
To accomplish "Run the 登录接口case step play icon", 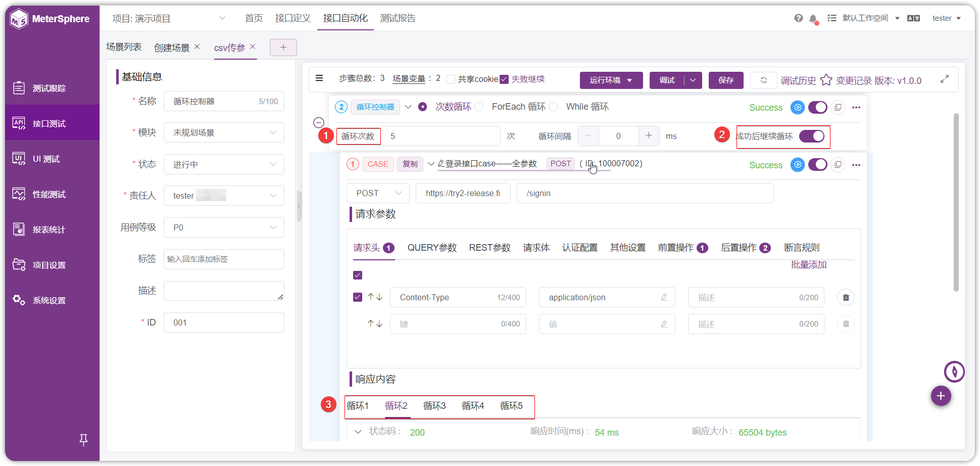I will [798, 165].
